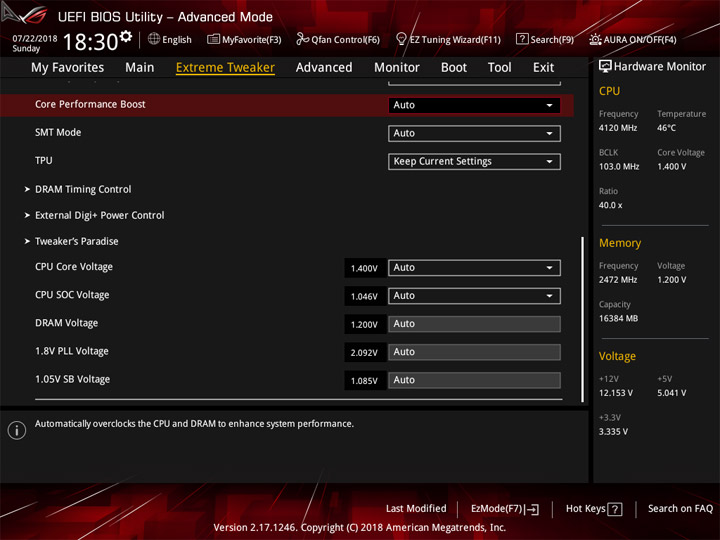This screenshot has width=720, height=540.
Task: Open Hot Keys help
Action: [593, 509]
